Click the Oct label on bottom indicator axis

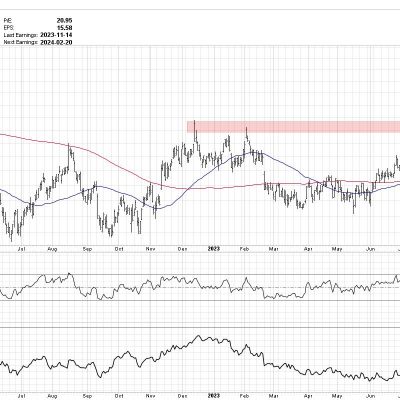pos(119,396)
